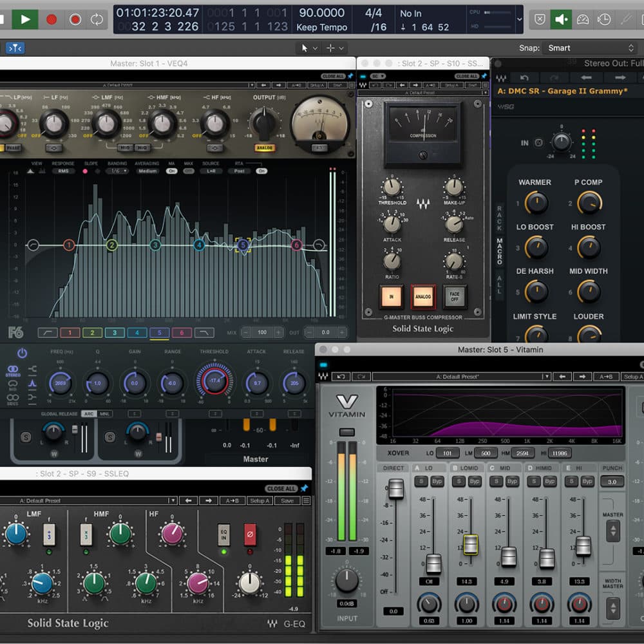This screenshot has width=644, height=644.
Task: Click the green speaker monitoring icon
Action: (x=561, y=19)
